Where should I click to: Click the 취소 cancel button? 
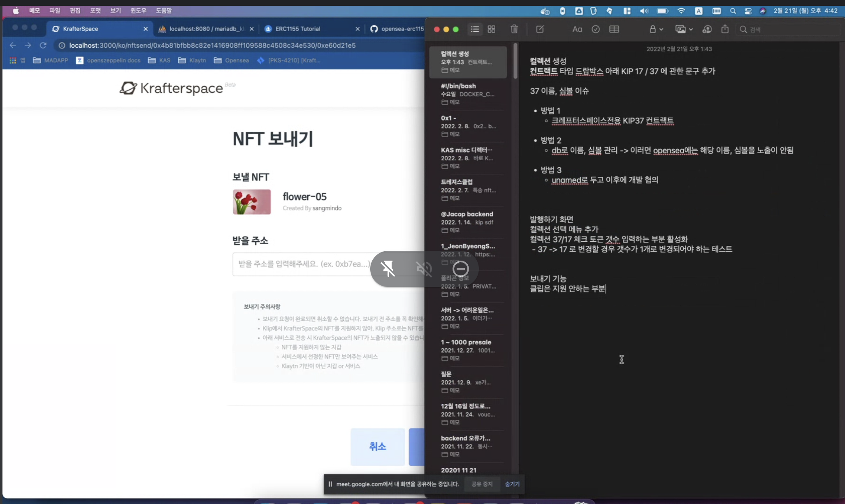pyautogui.click(x=377, y=446)
